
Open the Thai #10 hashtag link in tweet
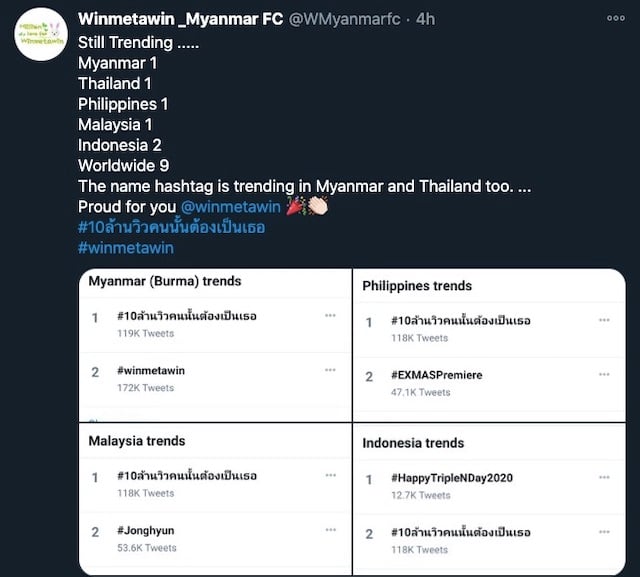pos(171,227)
